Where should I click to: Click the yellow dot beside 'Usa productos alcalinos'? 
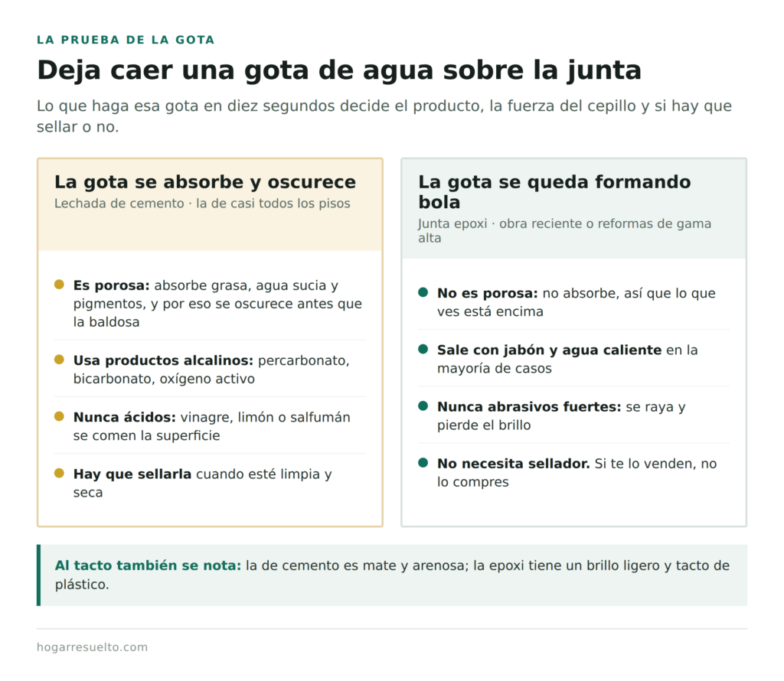point(59,359)
